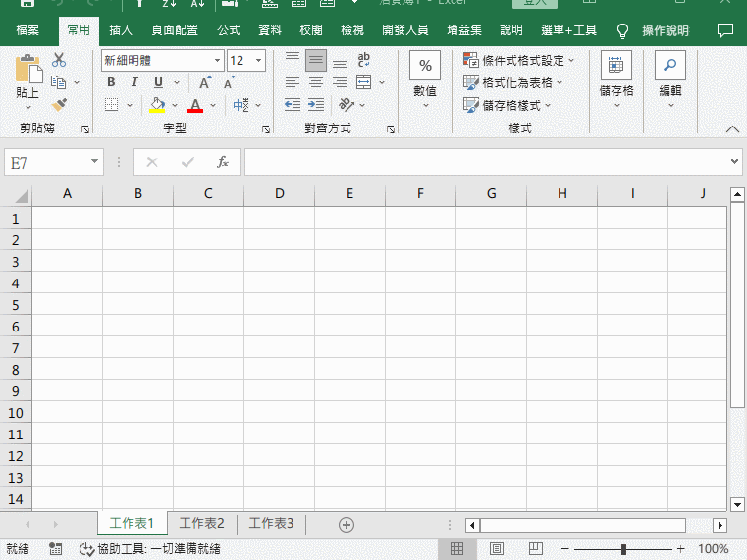Screen dimensions: 747x560
Task: Select the Format Painter brush icon
Action: point(59,104)
